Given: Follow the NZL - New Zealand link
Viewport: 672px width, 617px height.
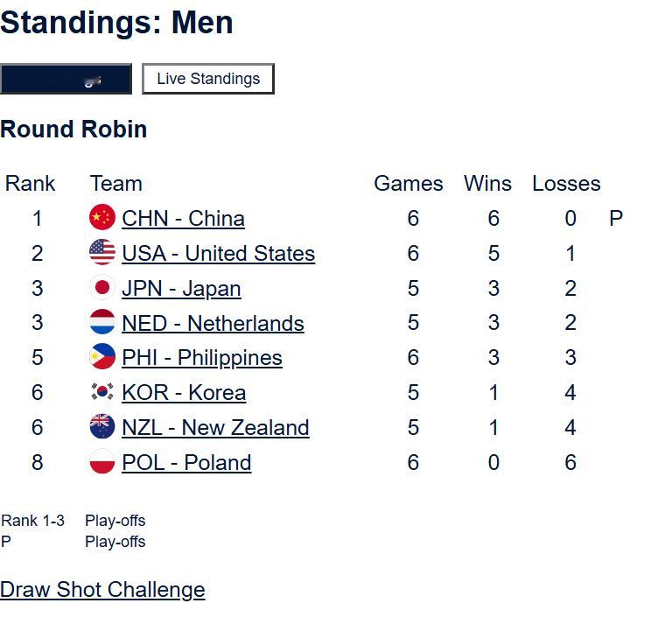Looking at the screenshot, I should (215, 427).
